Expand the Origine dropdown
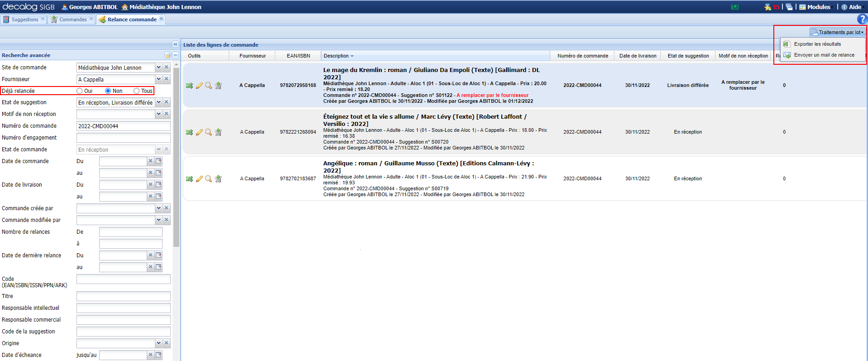 (158, 343)
